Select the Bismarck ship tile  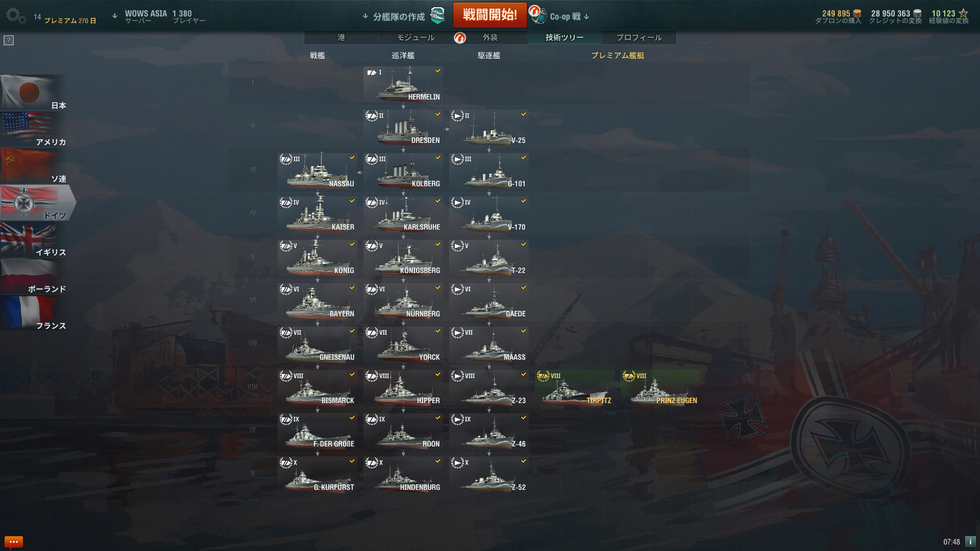click(317, 388)
